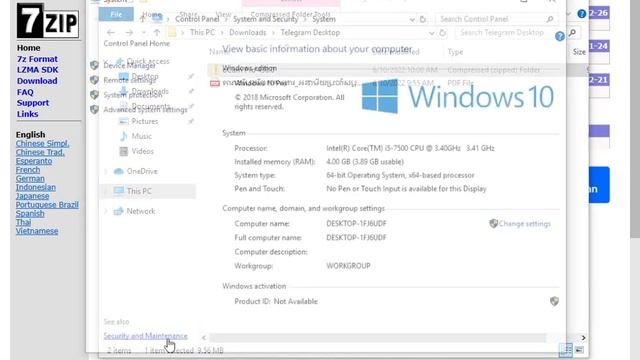Click the Downloads breadcrumb in Explorer address bar

click(247, 33)
